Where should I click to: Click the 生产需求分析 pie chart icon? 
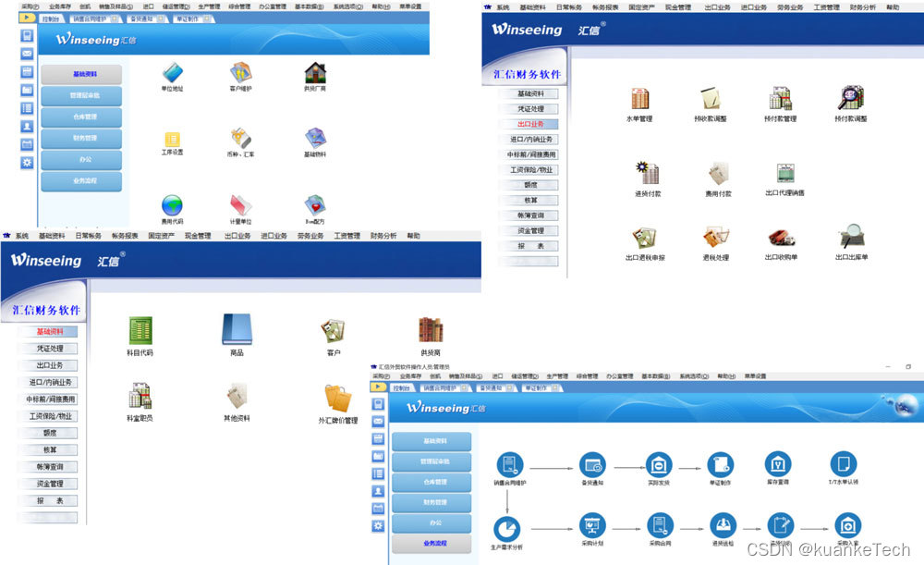pos(506,529)
